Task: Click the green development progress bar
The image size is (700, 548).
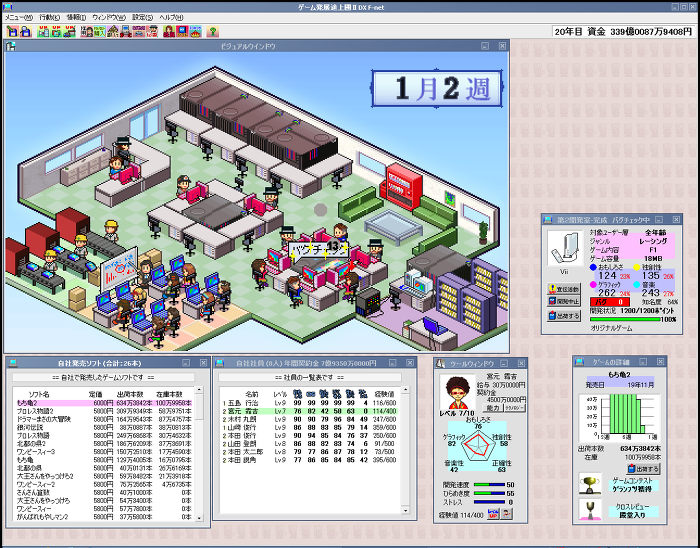Action: (625, 320)
